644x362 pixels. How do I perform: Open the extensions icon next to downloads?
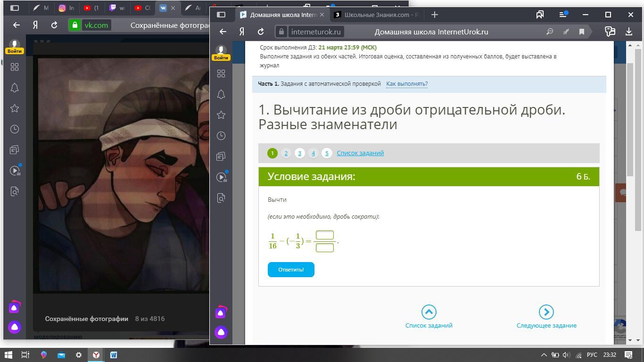click(x=610, y=32)
